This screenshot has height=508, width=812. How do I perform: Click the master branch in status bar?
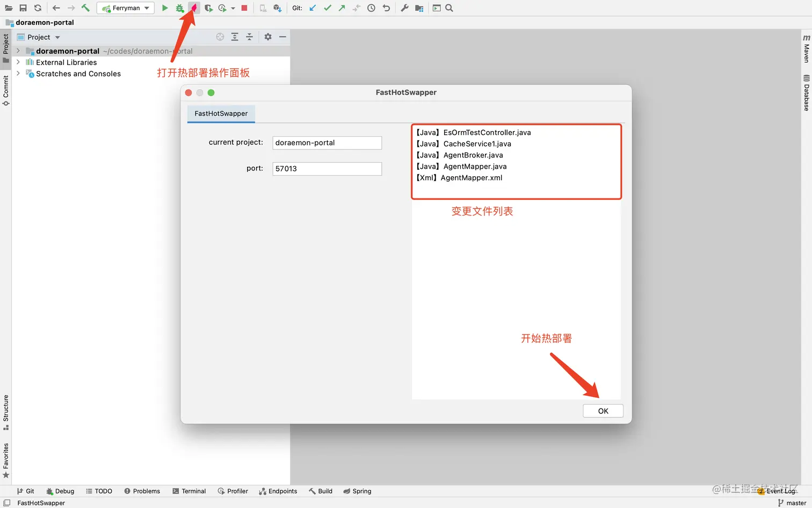[792, 503]
